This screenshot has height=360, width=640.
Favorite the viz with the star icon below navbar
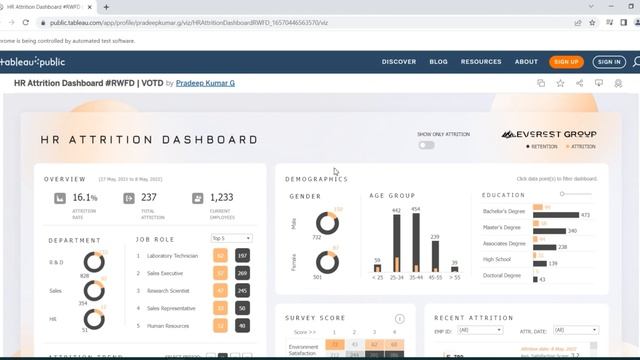coord(560,83)
